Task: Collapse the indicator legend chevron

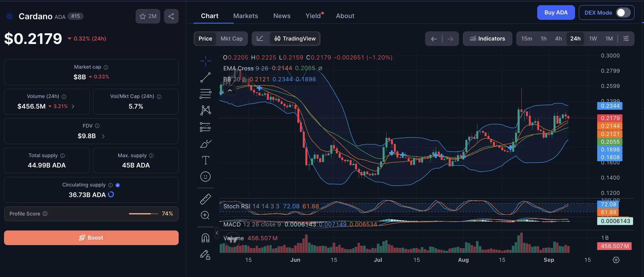Action: pos(230,90)
